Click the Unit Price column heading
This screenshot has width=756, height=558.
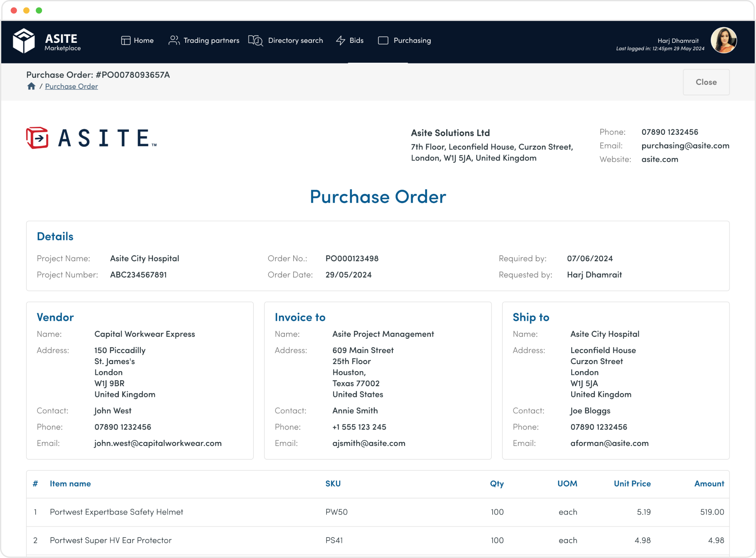632,484
